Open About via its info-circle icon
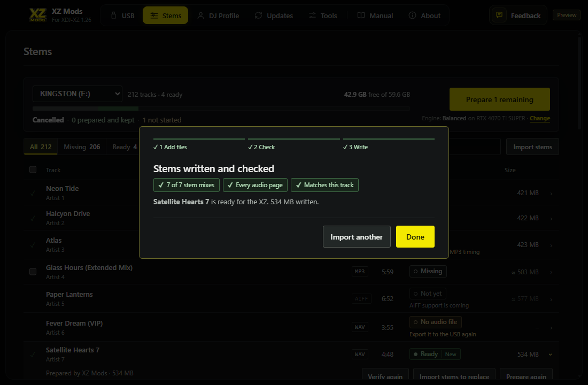 tap(412, 16)
